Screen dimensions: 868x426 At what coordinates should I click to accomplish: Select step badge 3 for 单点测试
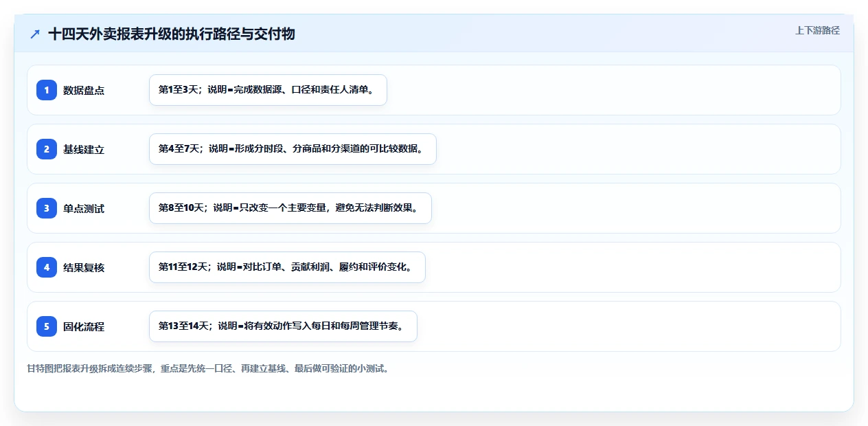(x=47, y=208)
